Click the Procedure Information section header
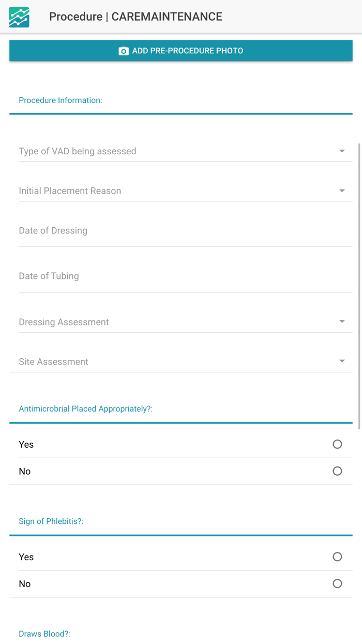This screenshot has width=362, height=644. point(61,100)
